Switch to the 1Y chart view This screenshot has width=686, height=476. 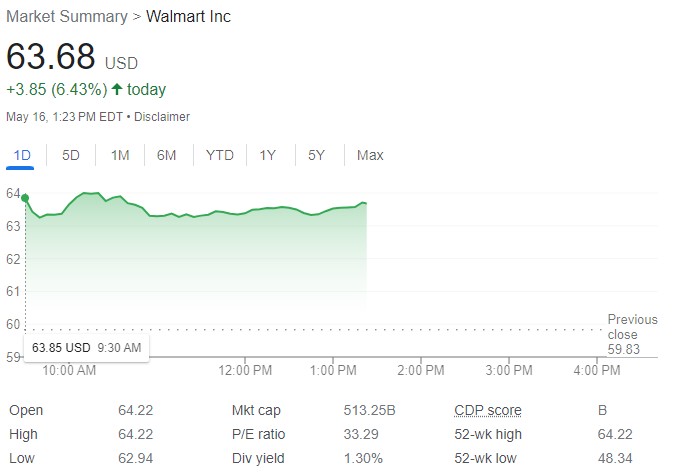coord(267,155)
